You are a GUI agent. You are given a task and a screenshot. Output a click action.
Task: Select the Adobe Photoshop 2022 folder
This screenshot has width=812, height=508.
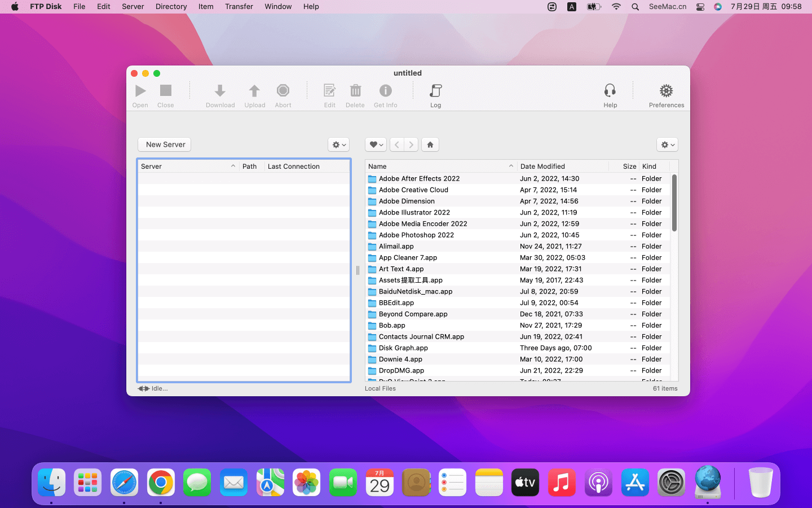coord(416,235)
